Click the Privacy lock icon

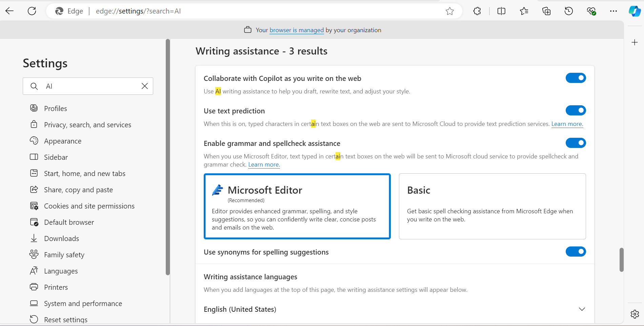[34, 124]
